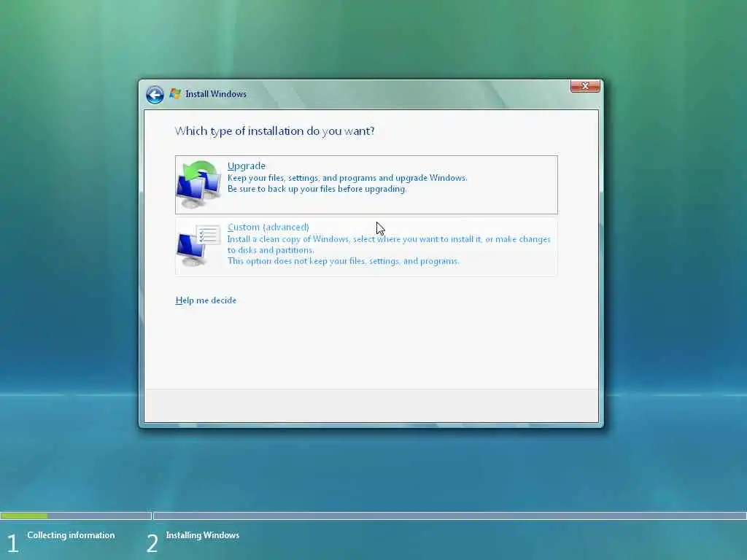Click the 'Installing Windows' step label
This screenshot has height=560, width=747.
point(203,535)
